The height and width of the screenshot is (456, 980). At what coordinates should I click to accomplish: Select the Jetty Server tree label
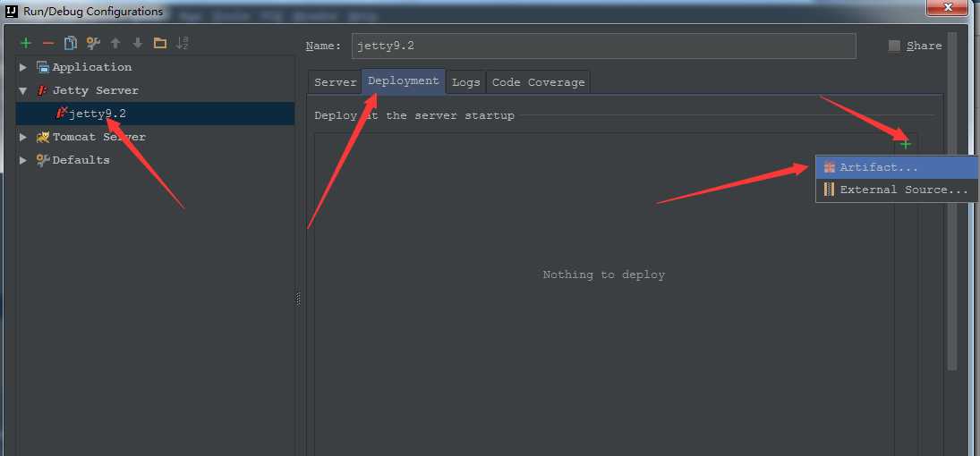click(95, 90)
